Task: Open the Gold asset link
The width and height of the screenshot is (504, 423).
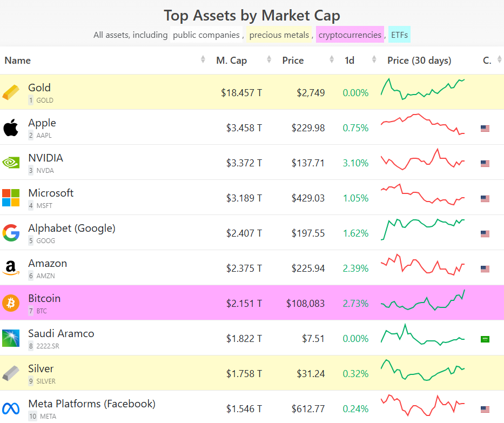Action: click(39, 88)
